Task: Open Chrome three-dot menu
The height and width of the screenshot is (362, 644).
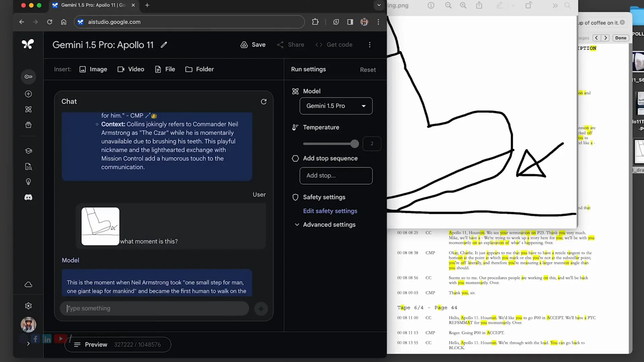Action: click(x=378, y=22)
